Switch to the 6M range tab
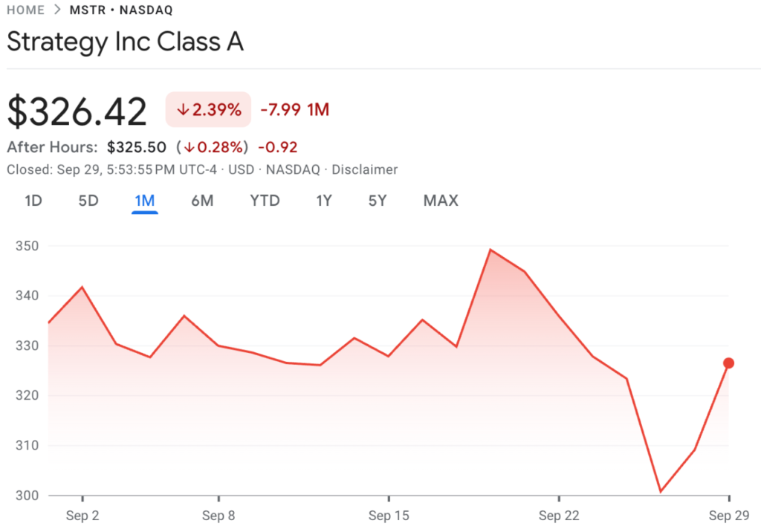This screenshot has width=761, height=532. 202,201
